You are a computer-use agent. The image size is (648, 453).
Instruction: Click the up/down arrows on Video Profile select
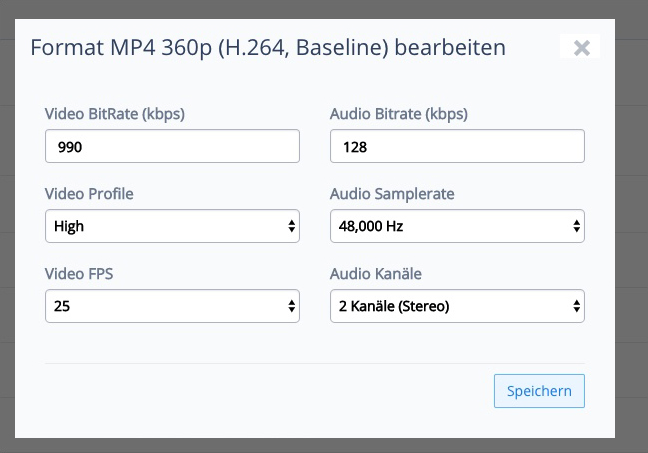pyautogui.click(x=292, y=226)
